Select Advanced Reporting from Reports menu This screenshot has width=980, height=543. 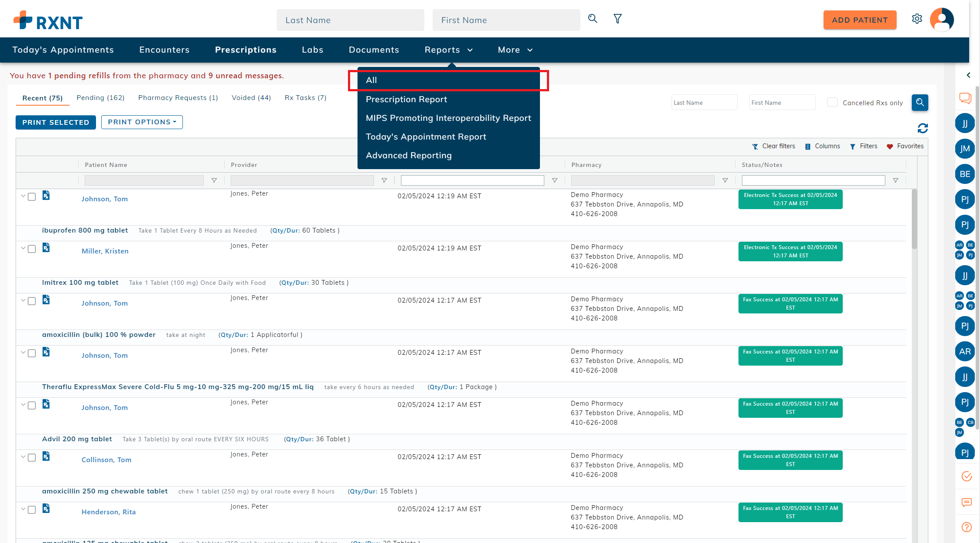point(408,156)
